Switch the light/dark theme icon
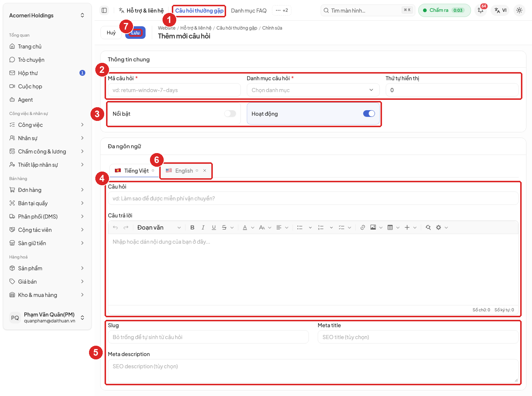 coord(519,10)
